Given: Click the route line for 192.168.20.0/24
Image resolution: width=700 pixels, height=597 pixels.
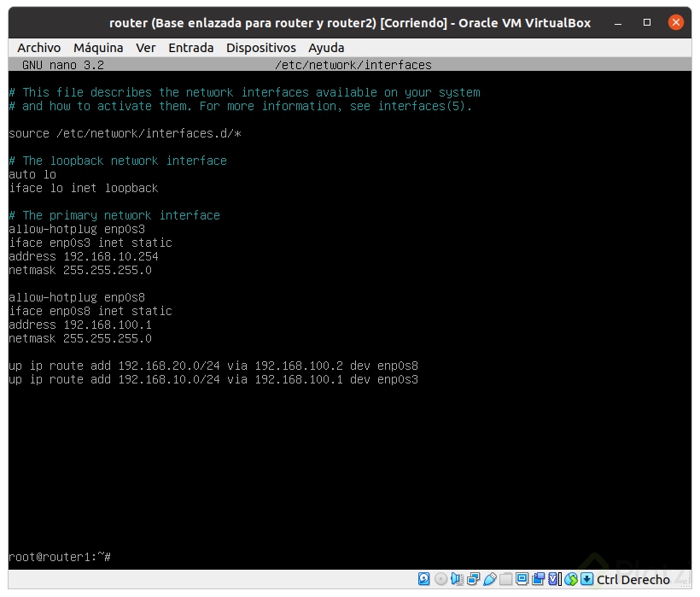Looking at the screenshot, I should click(x=213, y=366).
